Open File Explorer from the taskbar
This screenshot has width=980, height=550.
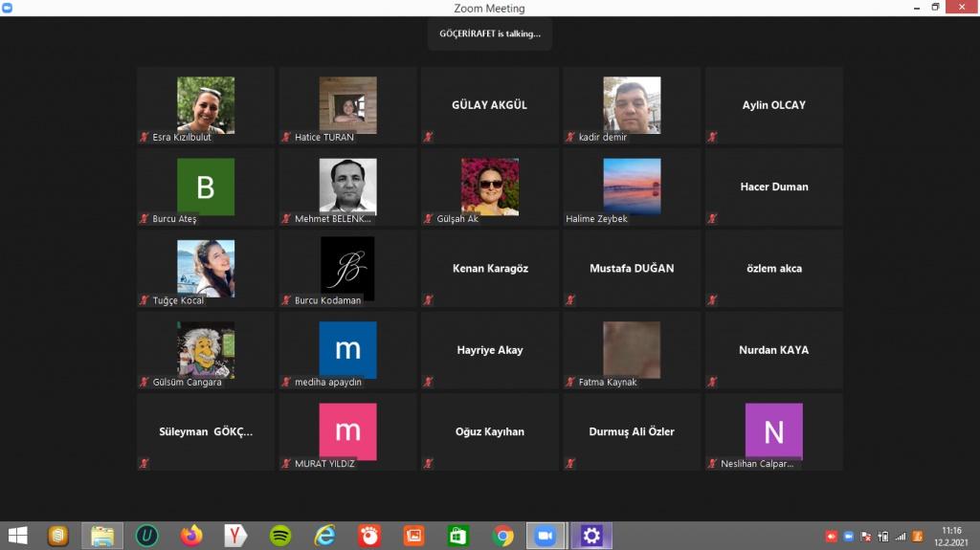(x=102, y=536)
